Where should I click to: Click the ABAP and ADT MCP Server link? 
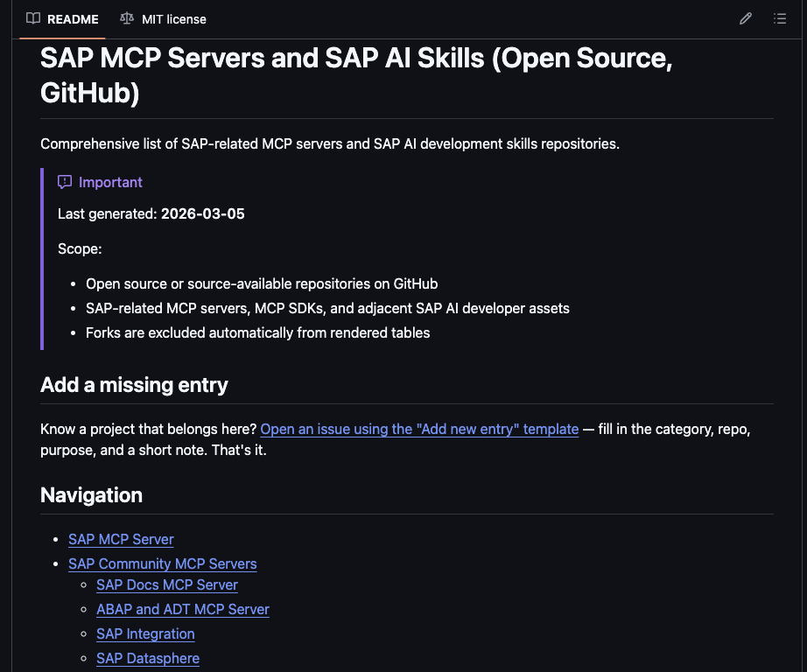[x=182, y=609]
